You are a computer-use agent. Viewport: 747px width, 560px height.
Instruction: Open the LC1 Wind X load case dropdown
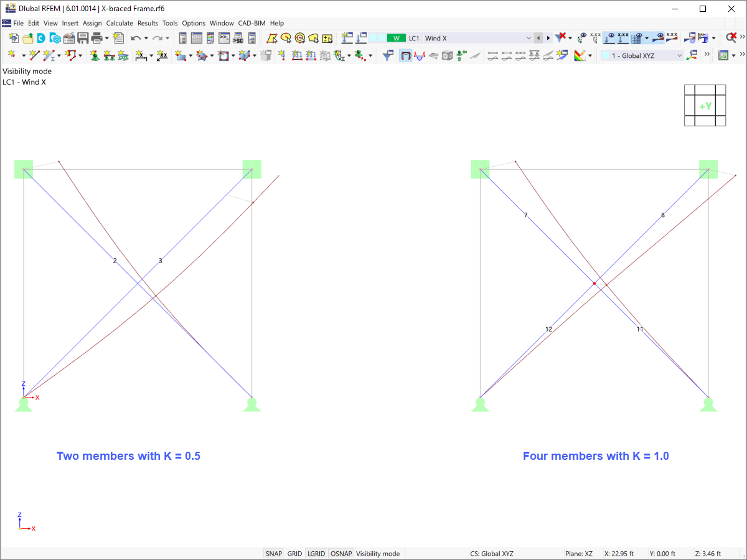click(x=529, y=38)
